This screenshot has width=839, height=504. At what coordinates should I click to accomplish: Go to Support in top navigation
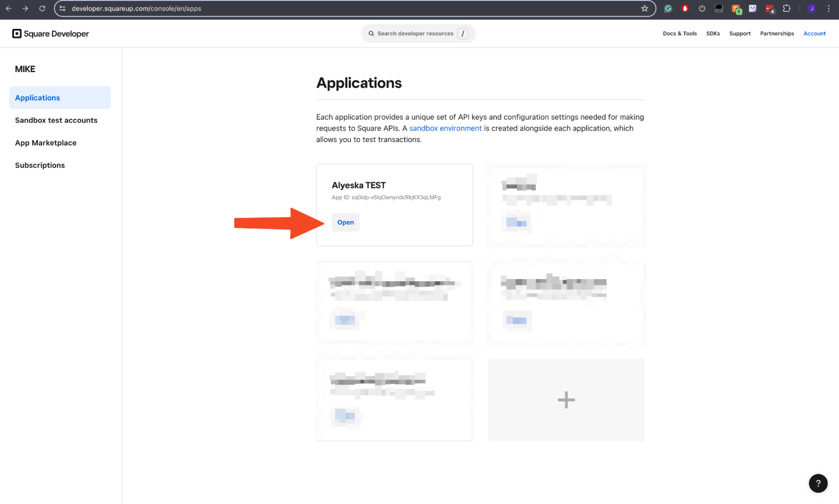point(739,33)
